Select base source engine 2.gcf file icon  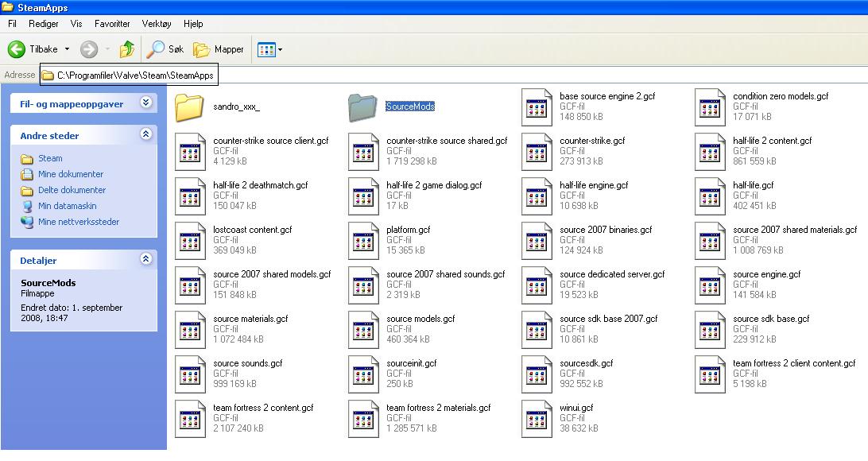point(537,107)
